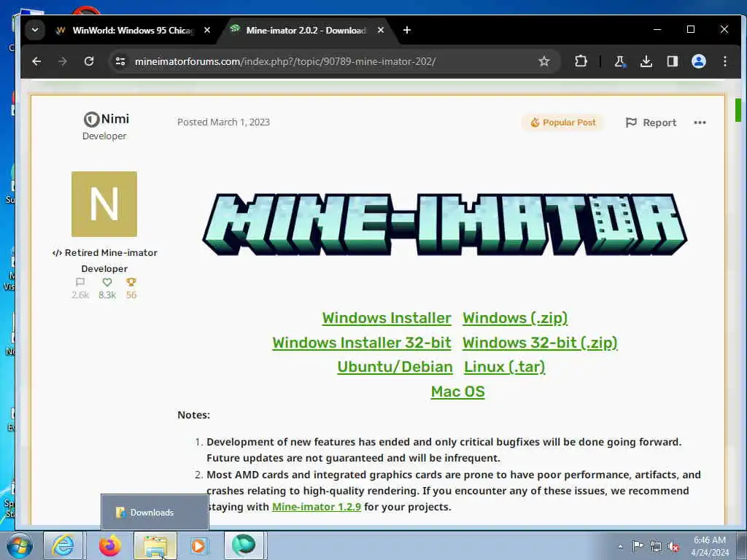This screenshot has height=560, width=747.
Task: Switch to the green browser taskbar icon
Action: 244,545
